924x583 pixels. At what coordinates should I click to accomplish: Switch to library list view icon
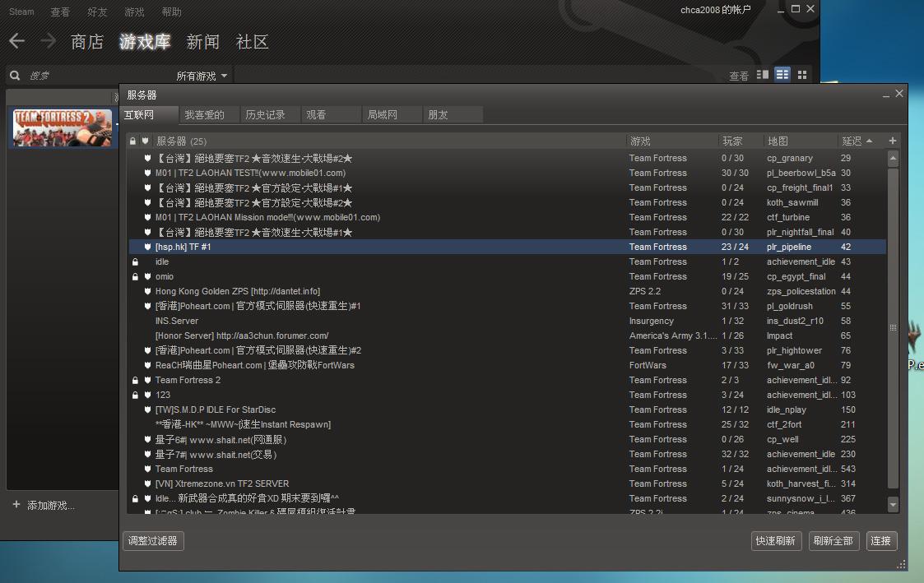[x=782, y=75]
